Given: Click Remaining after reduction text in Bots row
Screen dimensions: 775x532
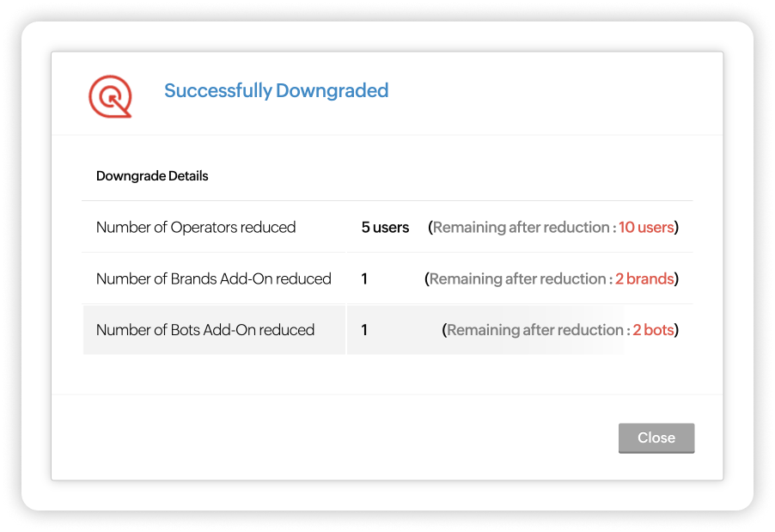Looking at the screenshot, I should (535, 330).
